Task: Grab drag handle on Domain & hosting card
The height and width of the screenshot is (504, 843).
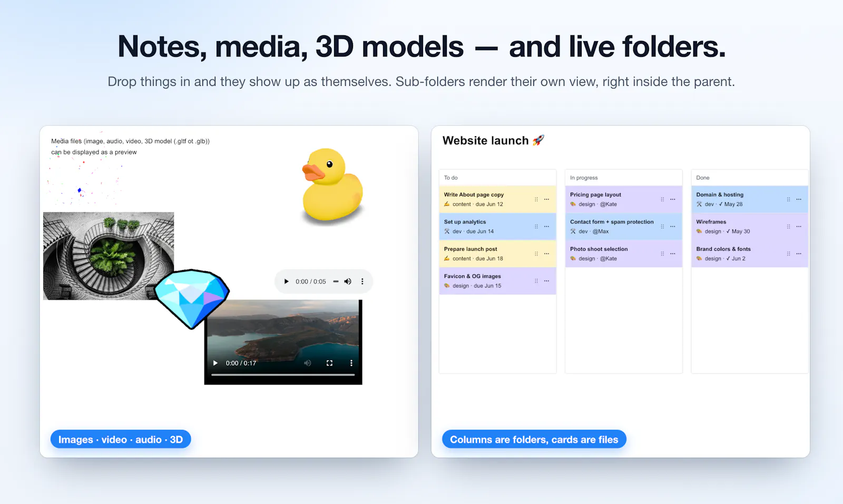Action: coord(788,200)
